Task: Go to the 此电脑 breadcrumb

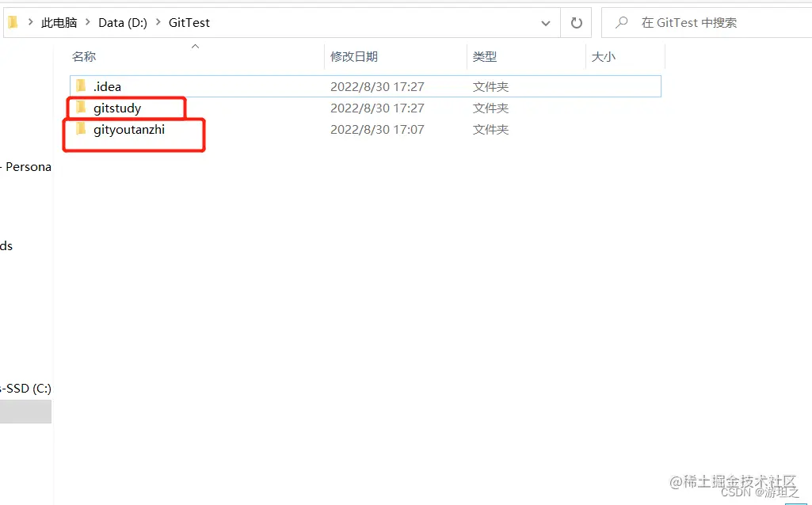Action: pyautogui.click(x=59, y=23)
